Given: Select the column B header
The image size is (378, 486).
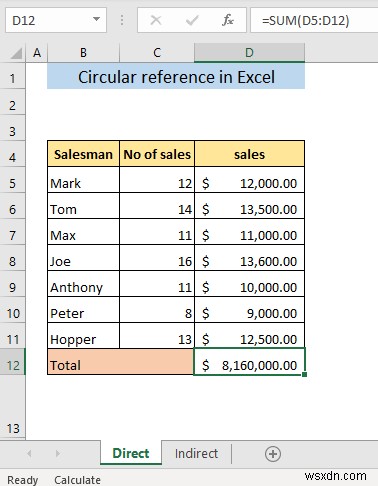Looking at the screenshot, I should coord(83,53).
